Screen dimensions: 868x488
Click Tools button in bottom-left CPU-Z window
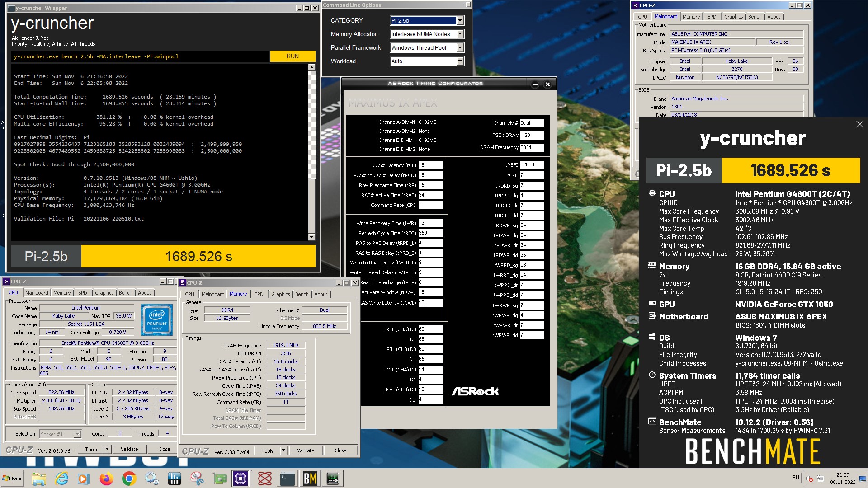(91, 450)
